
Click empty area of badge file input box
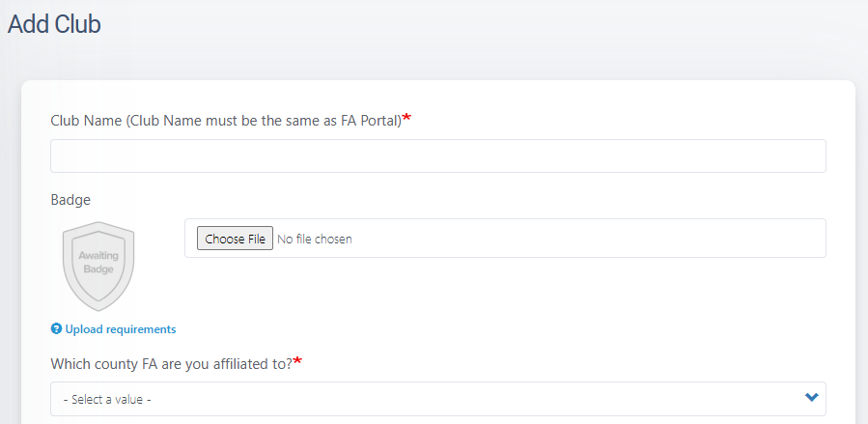(579, 239)
